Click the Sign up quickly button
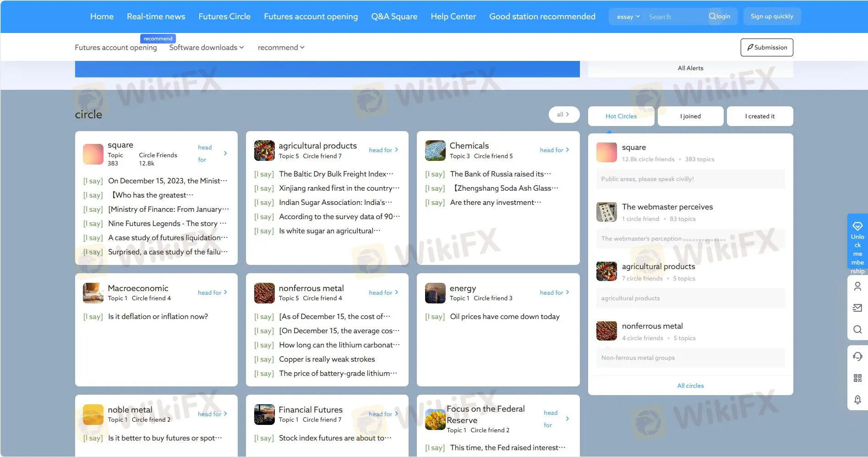This screenshot has height=457, width=868. (771, 17)
